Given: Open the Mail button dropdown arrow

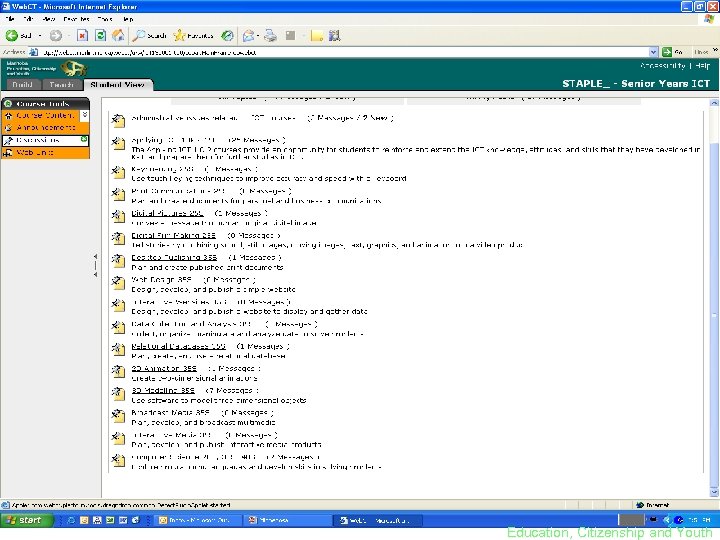Looking at the screenshot, I should tap(258, 35).
